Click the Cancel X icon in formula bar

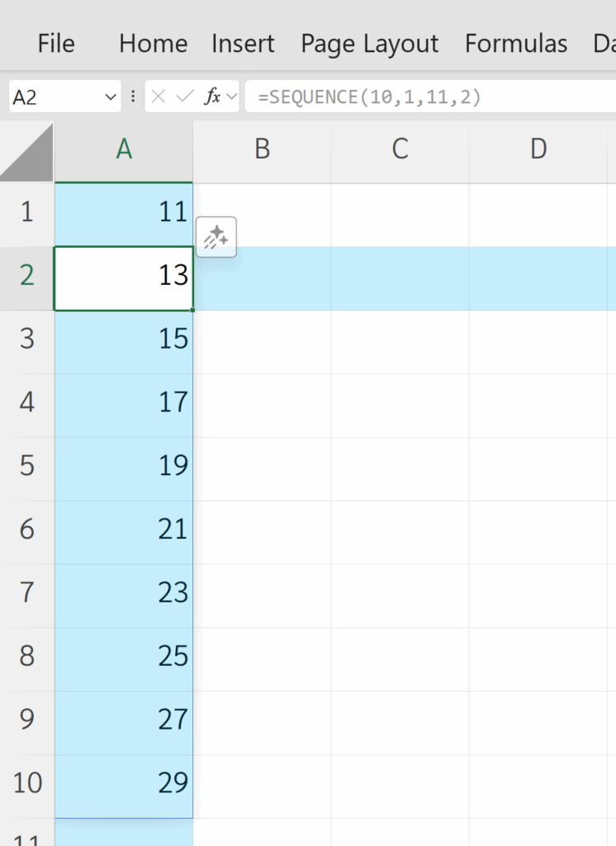[x=159, y=97]
